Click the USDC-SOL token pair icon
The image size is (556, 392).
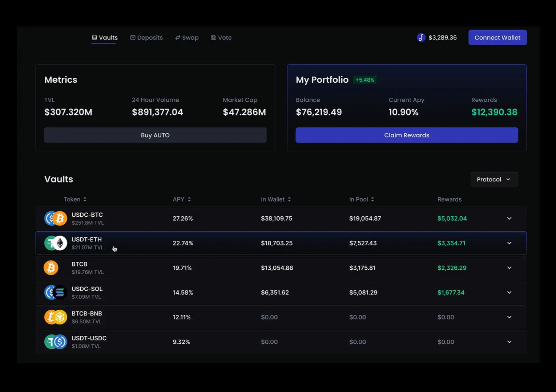tap(55, 292)
